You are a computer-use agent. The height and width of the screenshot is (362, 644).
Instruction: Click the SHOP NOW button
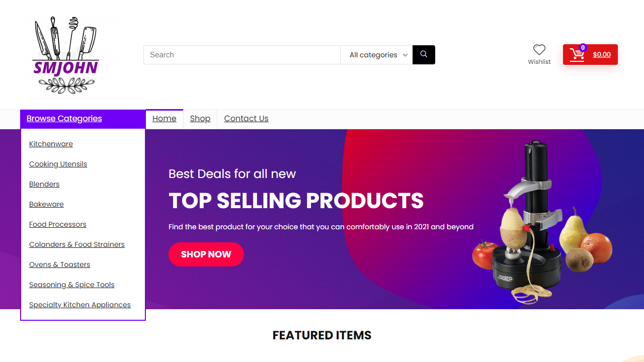coord(206,254)
